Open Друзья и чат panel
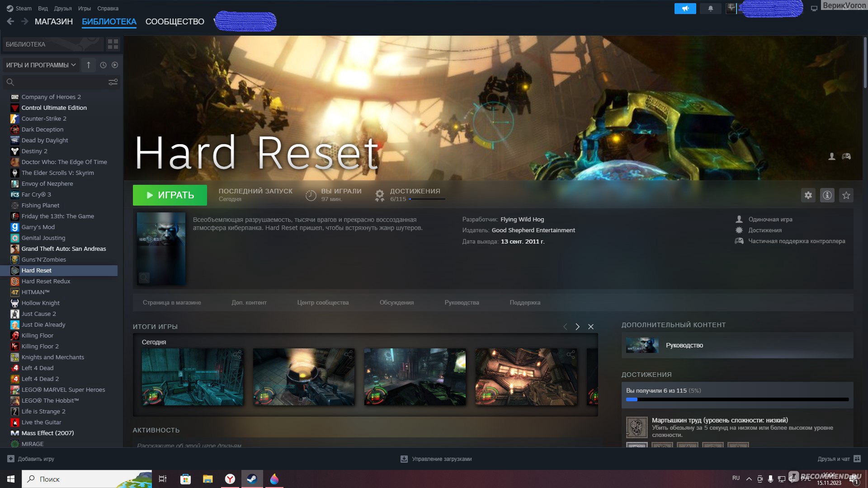The image size is (868, 488). [839, 459]
